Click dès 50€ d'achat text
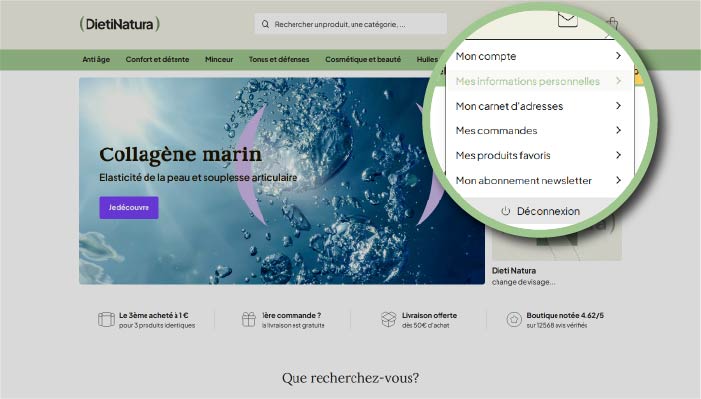Image resolution: width=701 pixels, height=399 pixels. (x=426, y=325)
